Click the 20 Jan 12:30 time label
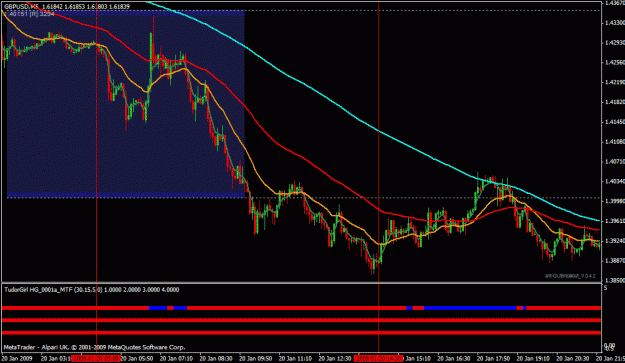The height and width of the screenshot is (363, 625). point(335,359)
